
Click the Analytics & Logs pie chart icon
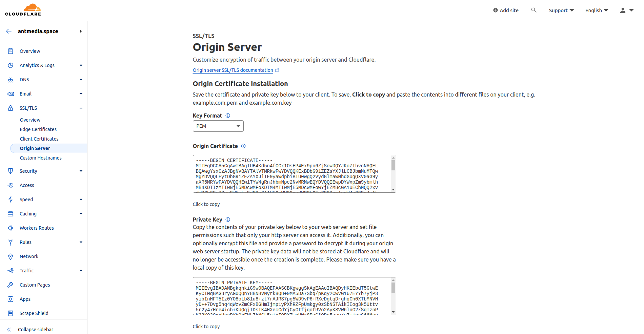click(11, 65)
